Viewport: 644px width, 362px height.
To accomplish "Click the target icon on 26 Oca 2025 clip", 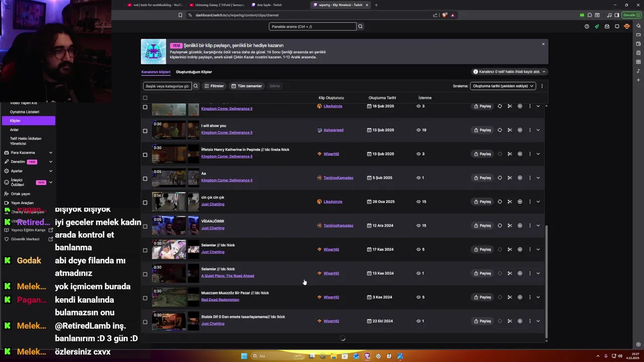I will point(500,202).
